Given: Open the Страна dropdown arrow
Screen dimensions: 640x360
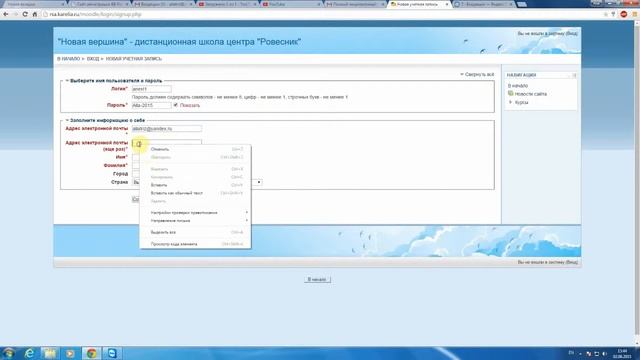Looking at the screenshot, I should [x=259, y=182].
